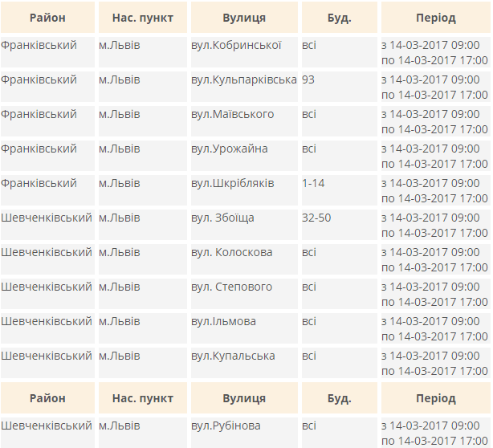Screen dimensions: 493x448
Task: Click the вул.Купальська street cell
Action: 233,356
